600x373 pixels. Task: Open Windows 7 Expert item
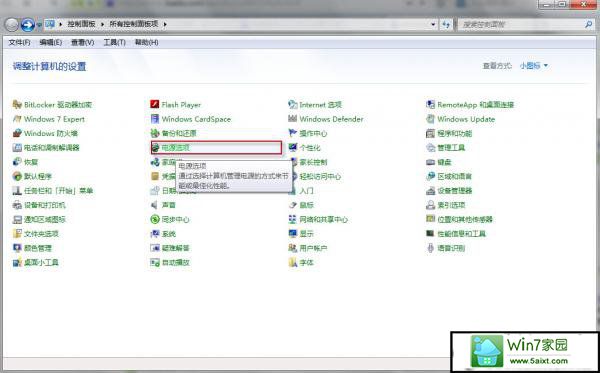(x=49, y=119)
